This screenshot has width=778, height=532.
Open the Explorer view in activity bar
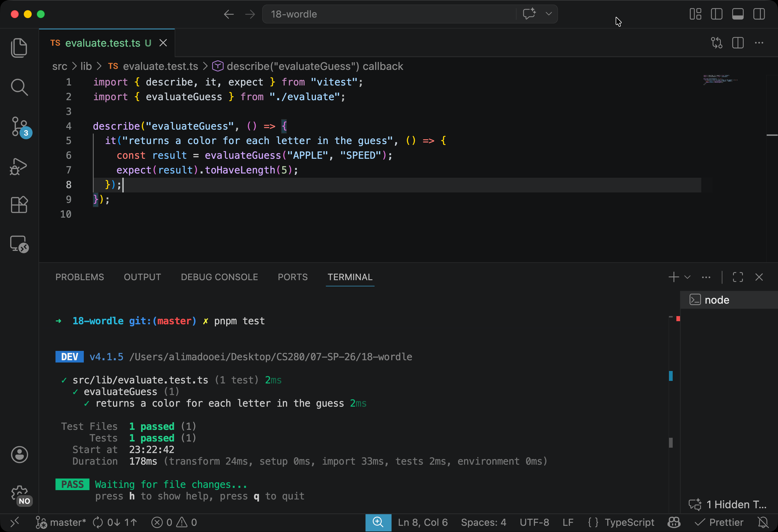coord(19,48)
